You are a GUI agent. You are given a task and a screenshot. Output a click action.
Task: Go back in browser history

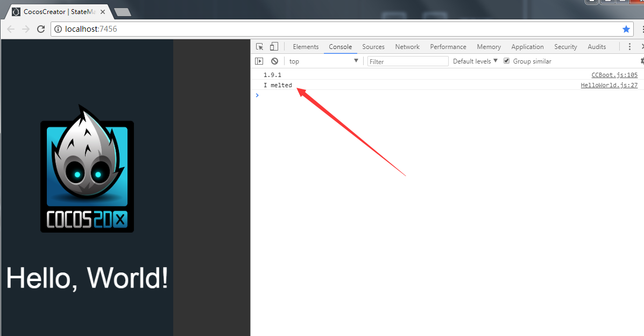11,29
